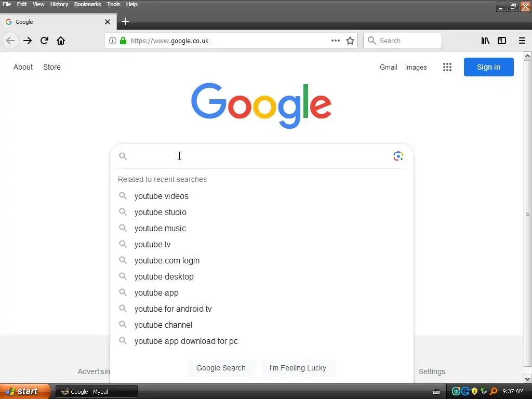Click the Google Search button
Viewport: 532px width, 399px height.
coord(221,368)
